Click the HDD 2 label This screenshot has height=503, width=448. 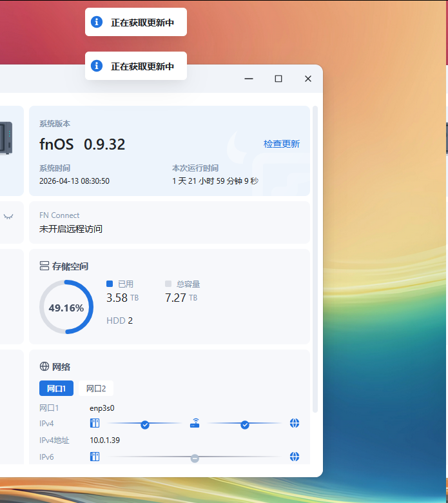coord(120,321)
